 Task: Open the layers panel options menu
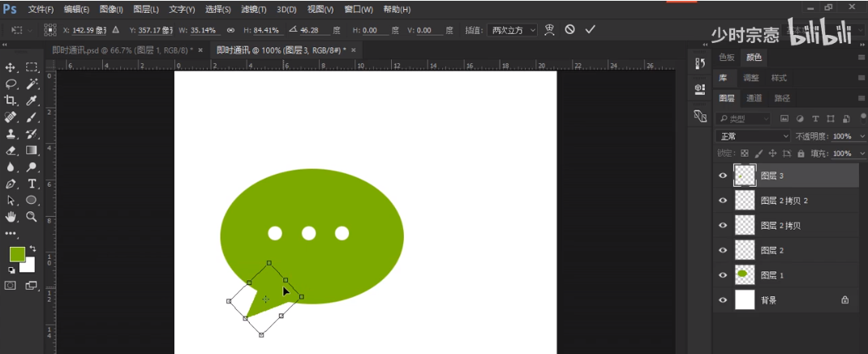(862, 98)
